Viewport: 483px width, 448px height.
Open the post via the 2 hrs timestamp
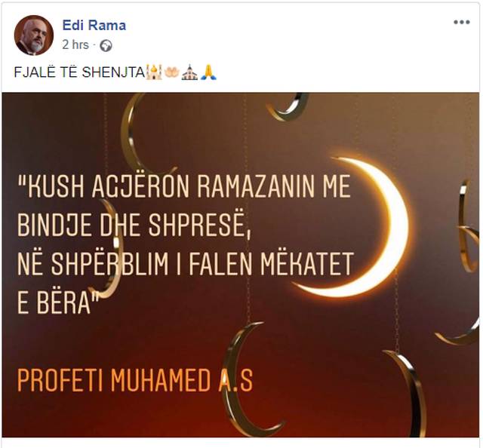tap(75, 44)
